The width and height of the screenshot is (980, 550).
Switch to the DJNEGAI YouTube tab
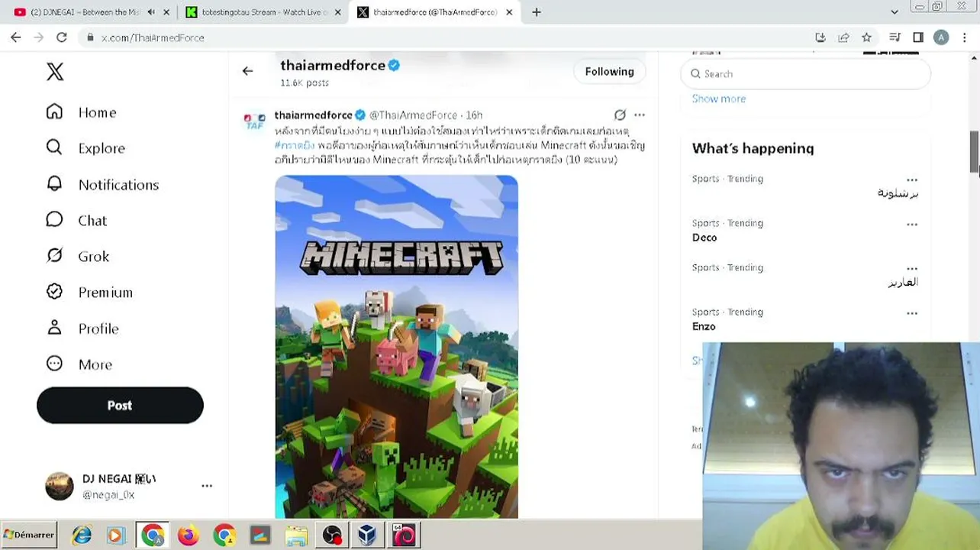(x=84, y=12)
